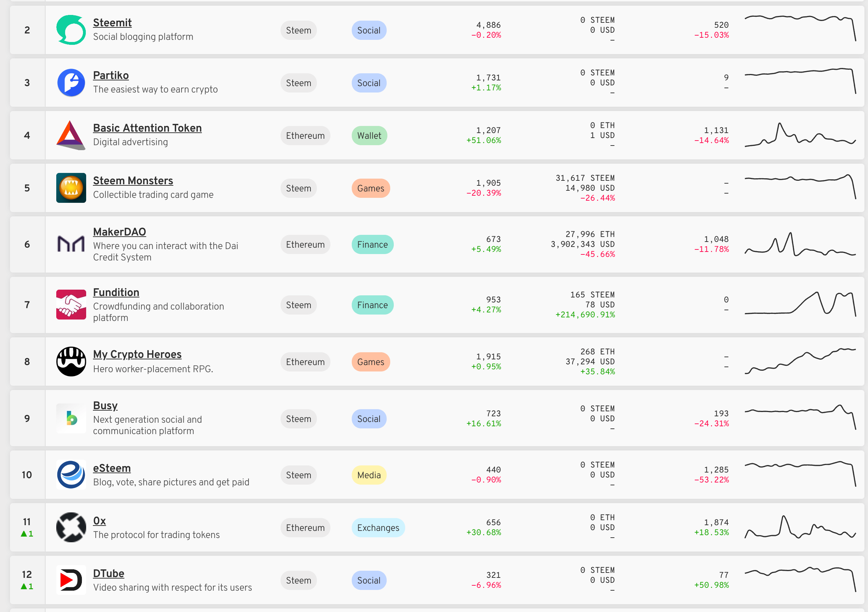Click the Partiko logo icon
The height and width of the screenshot is (612, 868).
pyautogui.click(x=71, y=82)
